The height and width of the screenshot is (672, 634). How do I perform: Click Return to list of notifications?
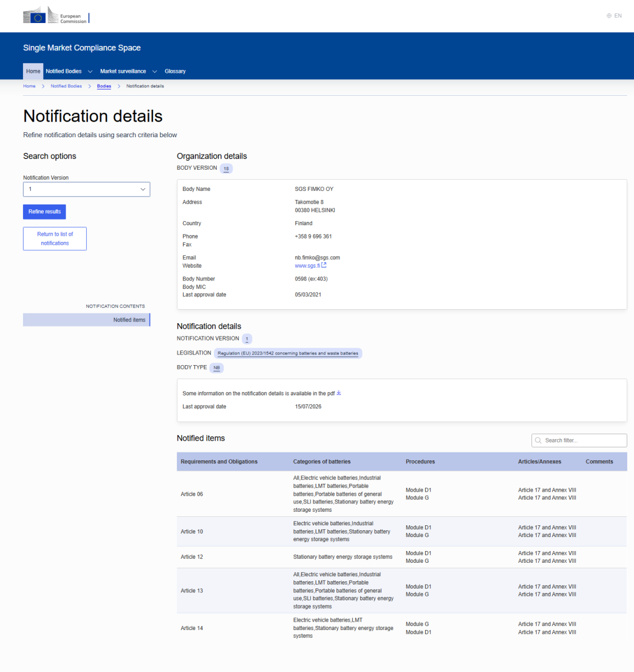pos(55,239)
